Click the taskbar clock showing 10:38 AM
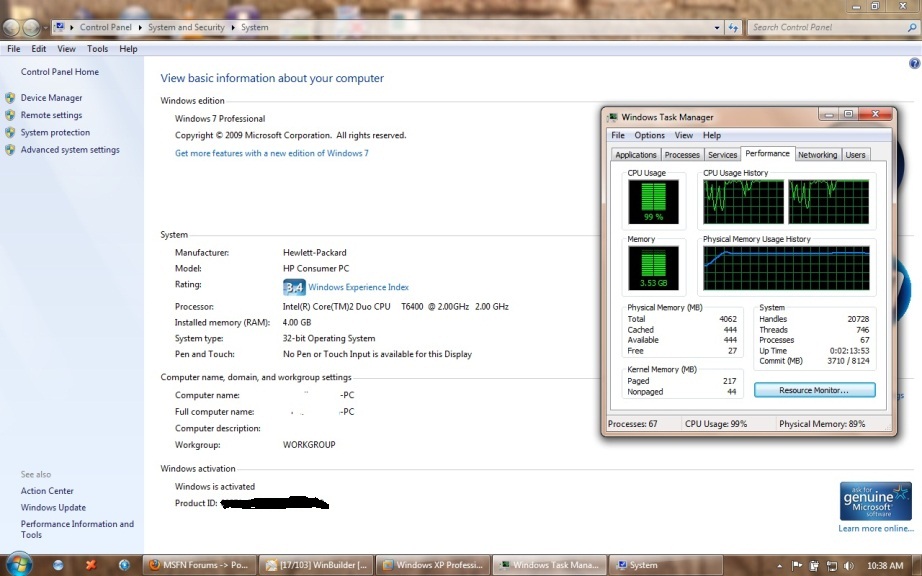 885,565
